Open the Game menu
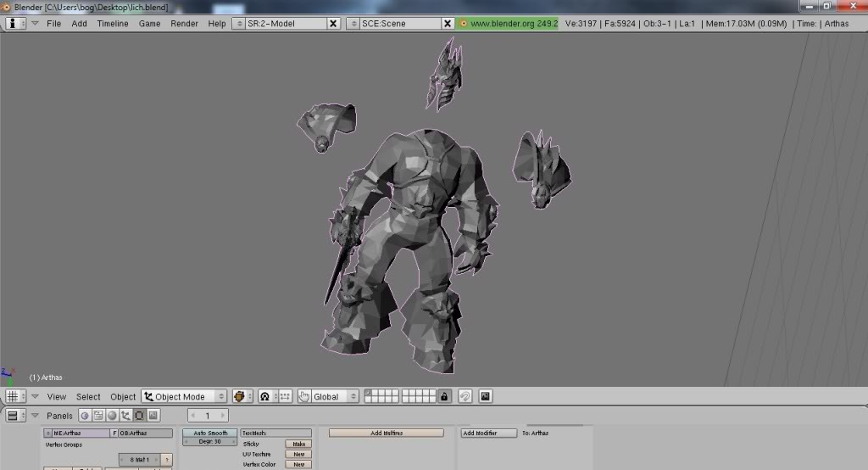 (149, 23)
